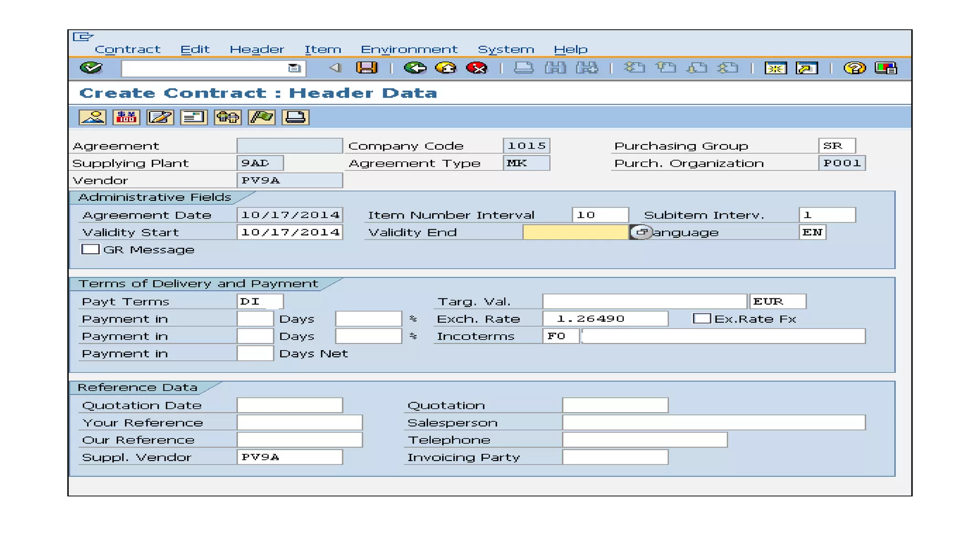Viewport: 980px width, 551px height.
Task: Click the yellow Validity End field
Action: point(575,232)
